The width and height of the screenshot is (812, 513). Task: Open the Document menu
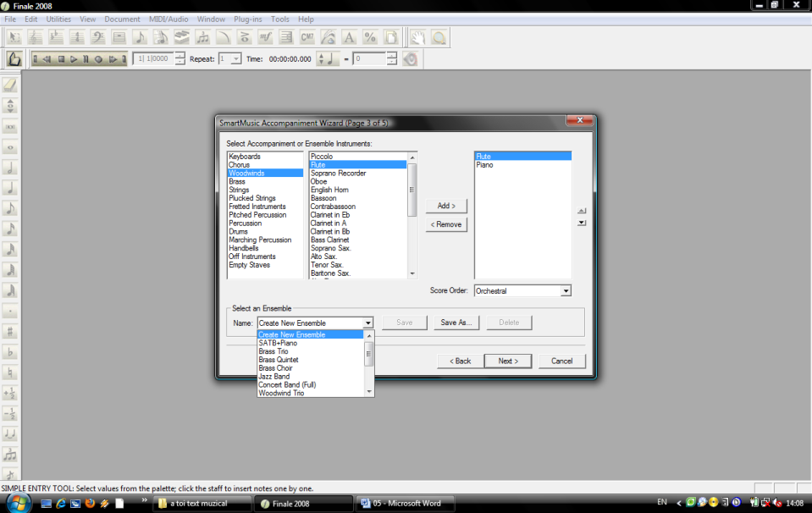coord(122,19)
